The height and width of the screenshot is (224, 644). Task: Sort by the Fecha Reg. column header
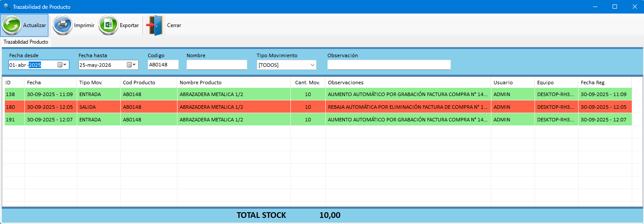coord(605,83)
